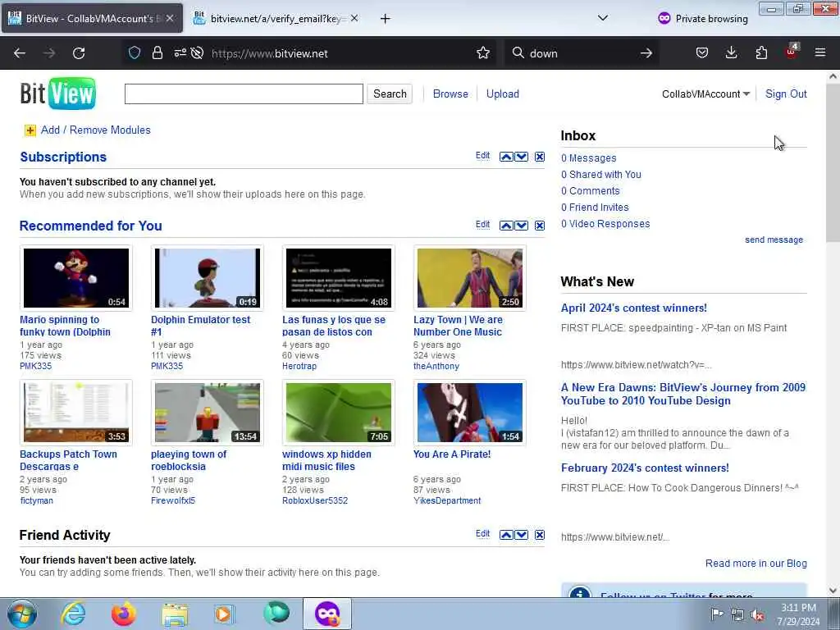840x630 pixels.
Task: Click the BitView logo
Action: pos(58,94)
